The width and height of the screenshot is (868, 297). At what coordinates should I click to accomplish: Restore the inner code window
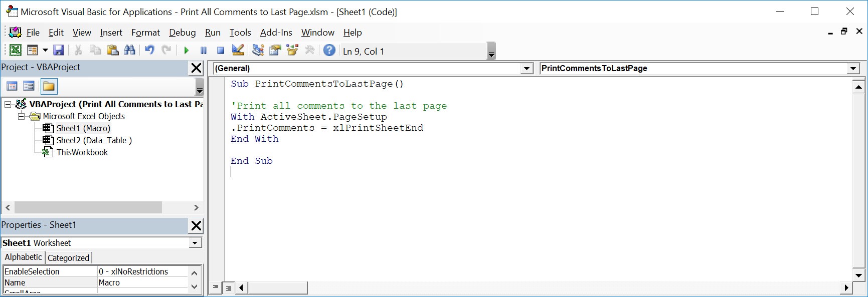pyautogui.click(x=844, y=31)
